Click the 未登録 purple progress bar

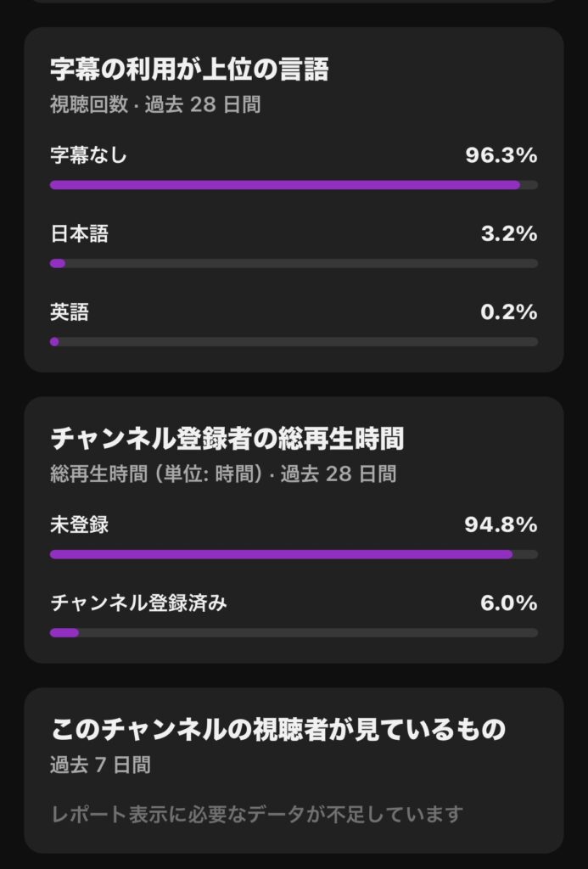(x=294, y=554)
